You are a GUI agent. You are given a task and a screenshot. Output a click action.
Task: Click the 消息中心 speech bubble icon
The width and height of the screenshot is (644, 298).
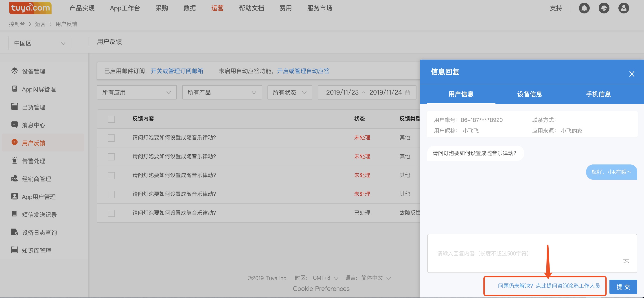point(15,125)
